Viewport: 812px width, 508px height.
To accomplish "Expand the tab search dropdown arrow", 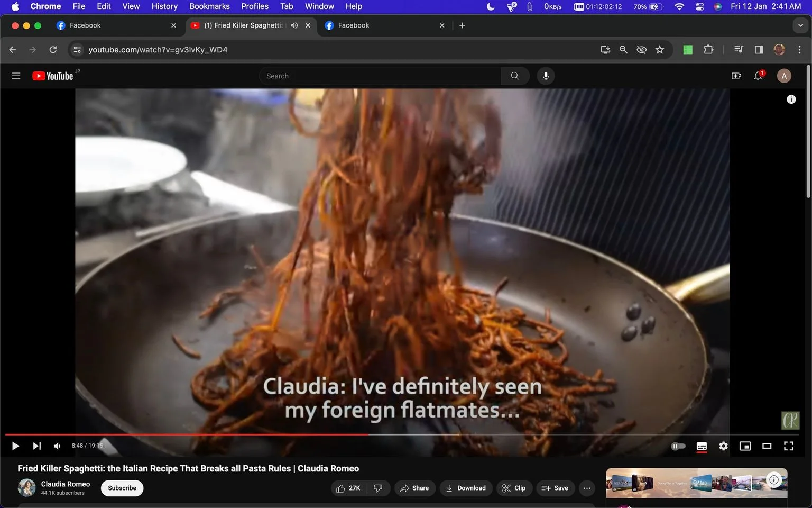I will tap(800, 25).
